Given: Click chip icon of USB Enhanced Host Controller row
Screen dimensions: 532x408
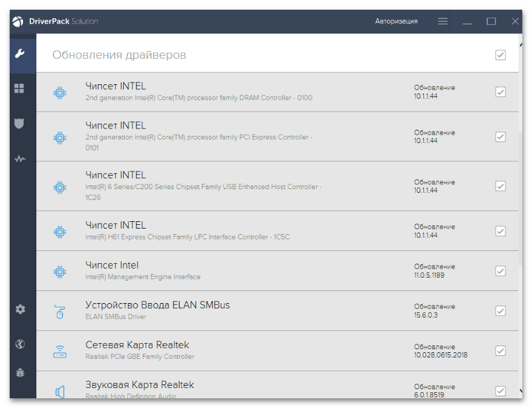Looking at the screenshot, I should [x=59, y=187].
